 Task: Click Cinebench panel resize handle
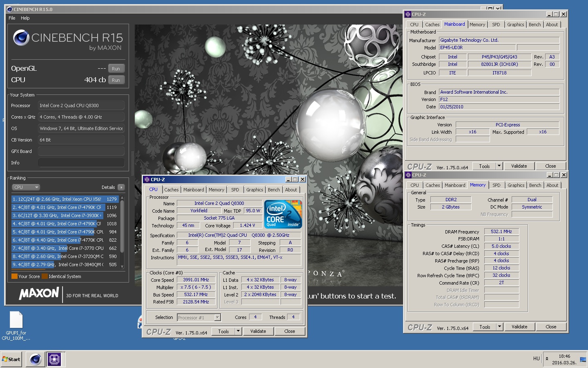(132, 163)
